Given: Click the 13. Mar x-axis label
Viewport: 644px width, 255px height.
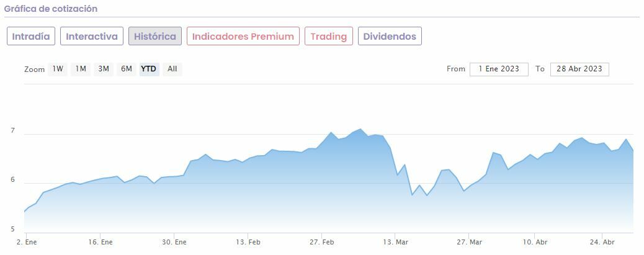Looking at the screenshot, I should click(x=395, y=242).
